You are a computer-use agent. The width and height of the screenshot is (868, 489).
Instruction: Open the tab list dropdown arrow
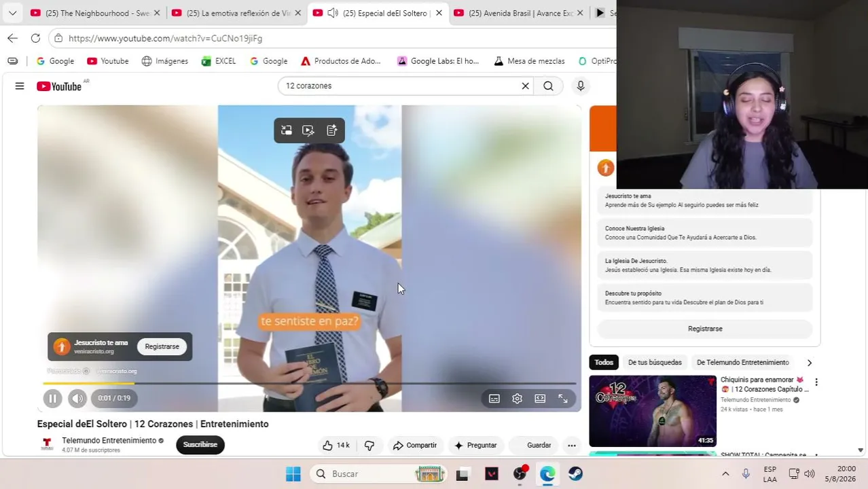pyautogui.click(x=12, y=13)
